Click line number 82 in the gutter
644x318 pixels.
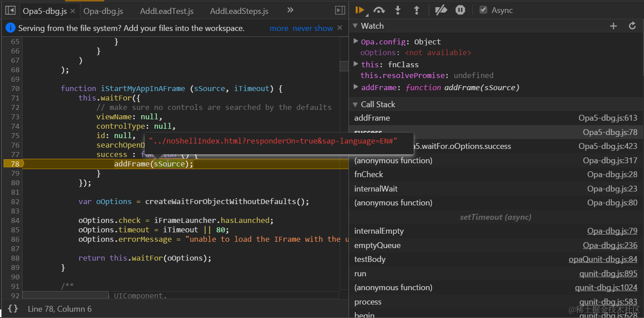(x=15, y=201)
